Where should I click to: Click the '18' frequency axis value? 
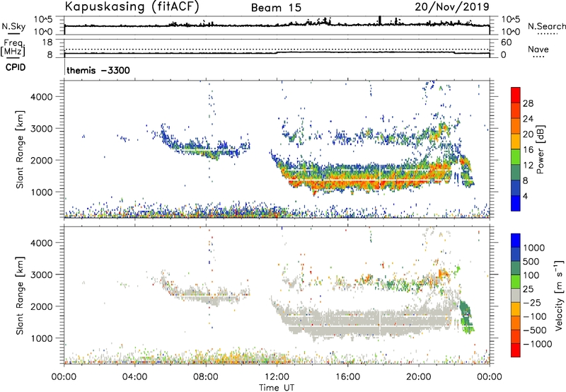[x=47, y=42]
